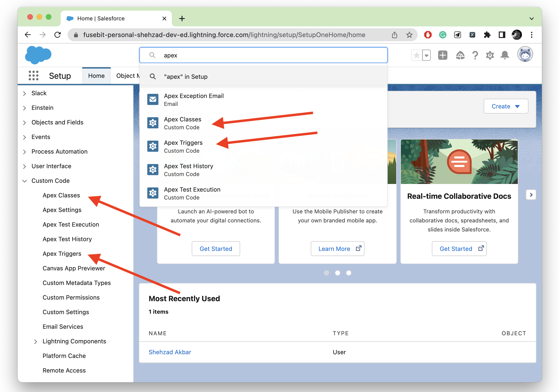
Task: Select Apex Exception Email search result
Action: tap(263, 100)
